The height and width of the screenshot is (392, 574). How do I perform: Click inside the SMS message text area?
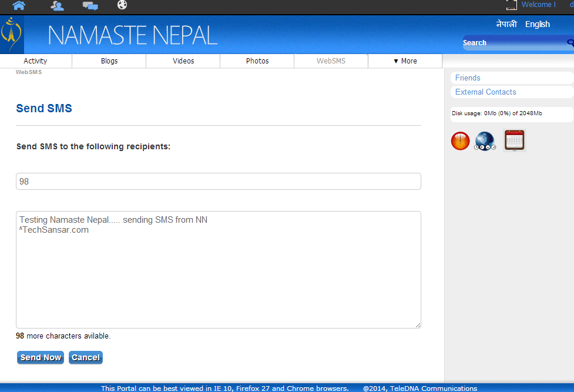point(219,270)
